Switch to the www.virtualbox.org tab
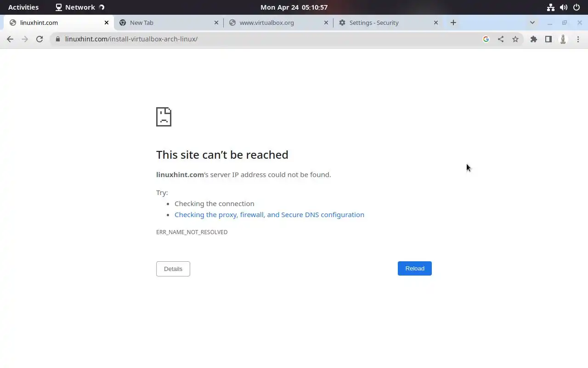 278,23
